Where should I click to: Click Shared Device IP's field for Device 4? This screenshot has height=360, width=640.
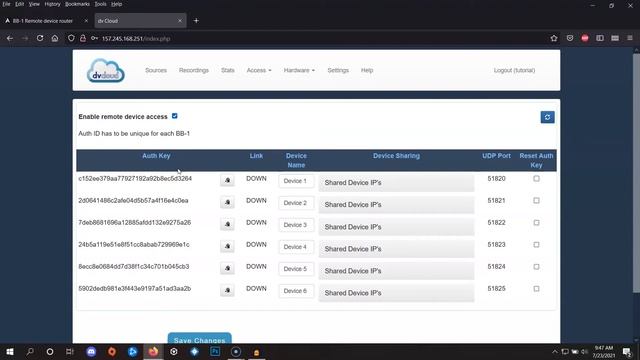tap(396, 249)
